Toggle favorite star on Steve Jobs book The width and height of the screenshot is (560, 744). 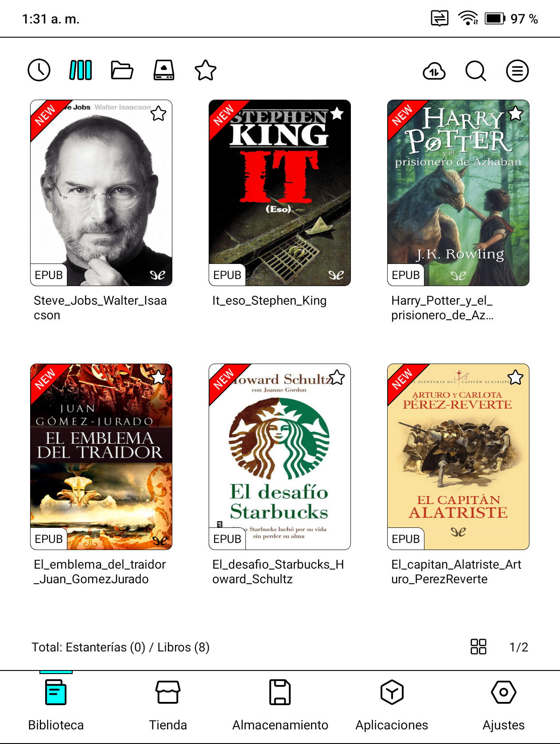(158, 114)
